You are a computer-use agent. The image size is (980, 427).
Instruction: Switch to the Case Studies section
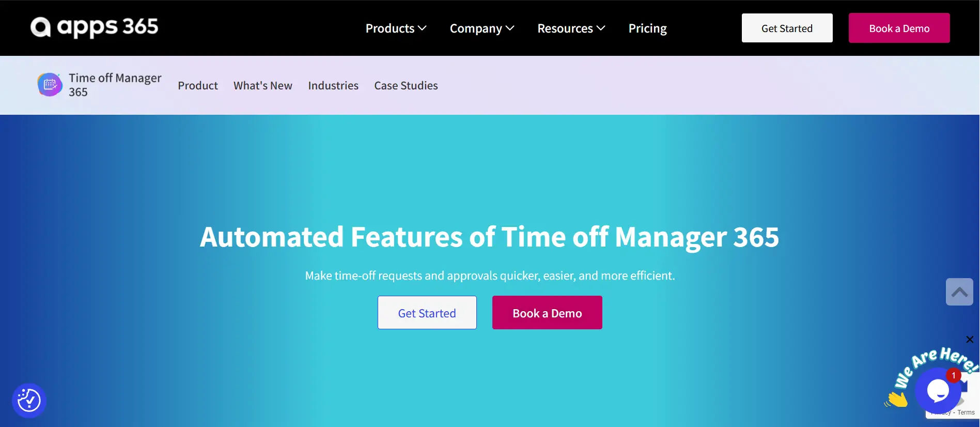click(406, 85)
